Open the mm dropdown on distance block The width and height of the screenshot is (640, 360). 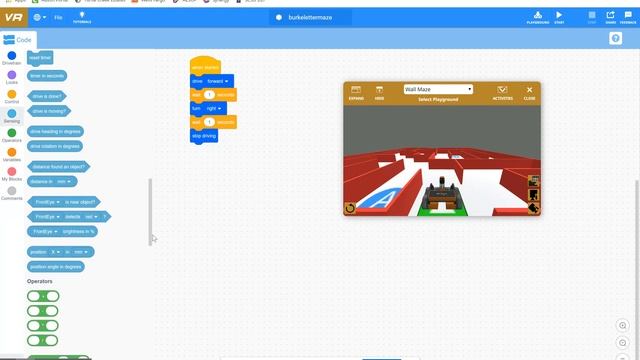63,182
